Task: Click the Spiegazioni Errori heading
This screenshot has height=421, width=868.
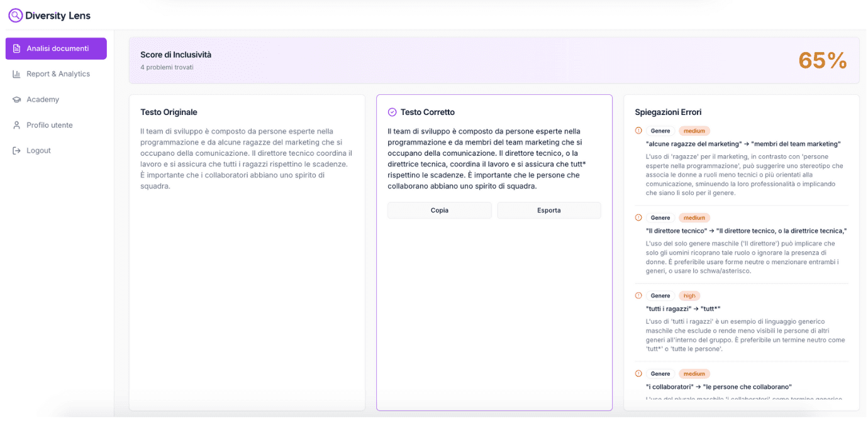Action: tap(668, 112)
